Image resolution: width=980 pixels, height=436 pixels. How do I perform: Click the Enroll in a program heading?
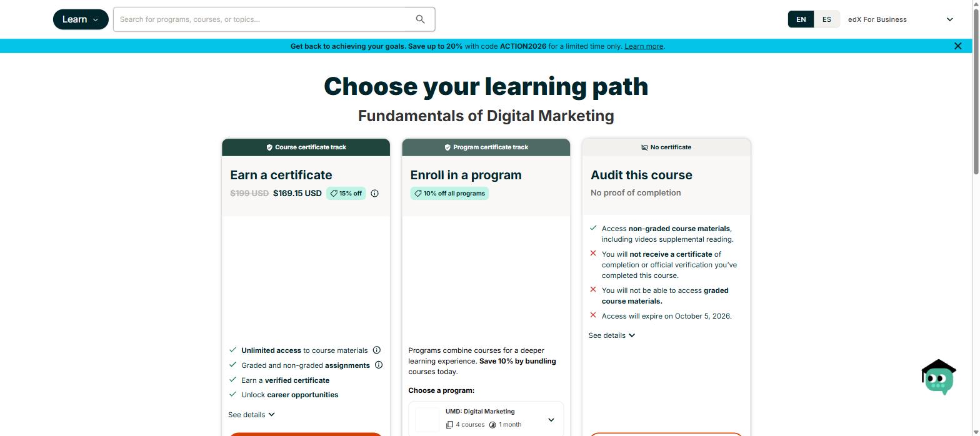coord(466,175)
